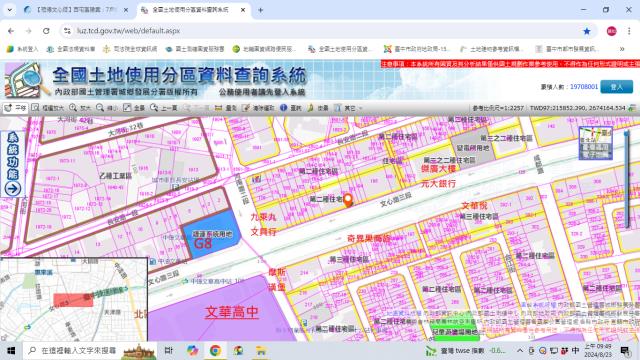Open the 國土測繪圖資服務雲 bookmark
The width and height of the screenshot is (640, 360).
(195, 49)
